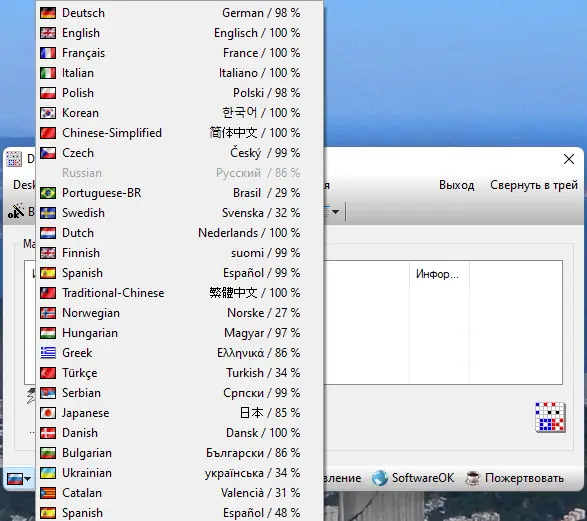This screenshot has height=521, width=587.
Task: Choose Spanish language at 99 %
Action: click(x=179, y=273)
